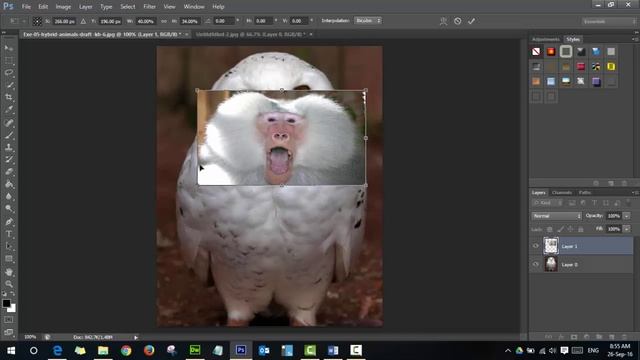Toggle lock position icon

[570, 229]
